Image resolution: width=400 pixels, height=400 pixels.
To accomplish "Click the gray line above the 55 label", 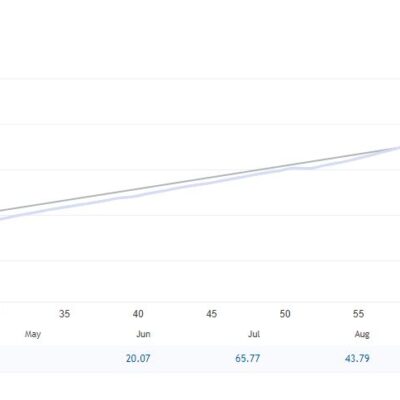I will (358, 153).
